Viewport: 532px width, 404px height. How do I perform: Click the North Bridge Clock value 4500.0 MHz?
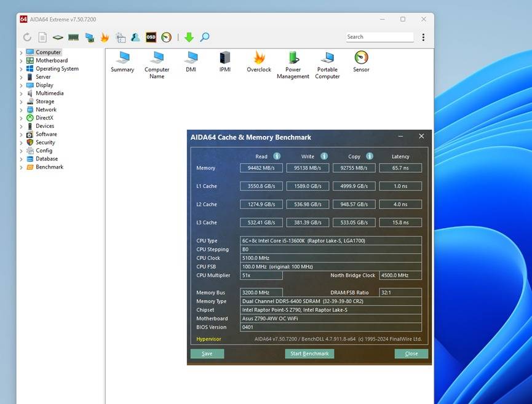click(x=400, y=275)
